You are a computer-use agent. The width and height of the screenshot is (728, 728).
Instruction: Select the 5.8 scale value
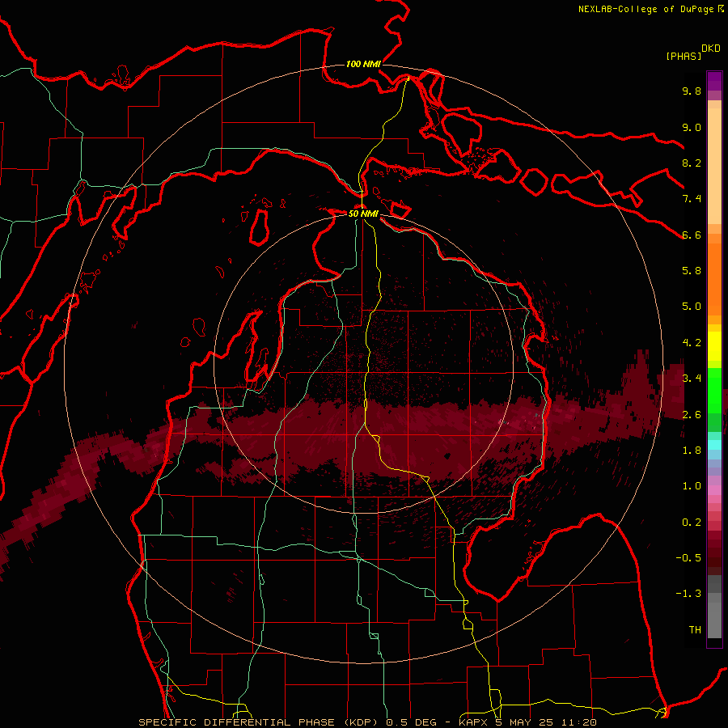pyautogui.click(x=692, y=270)
